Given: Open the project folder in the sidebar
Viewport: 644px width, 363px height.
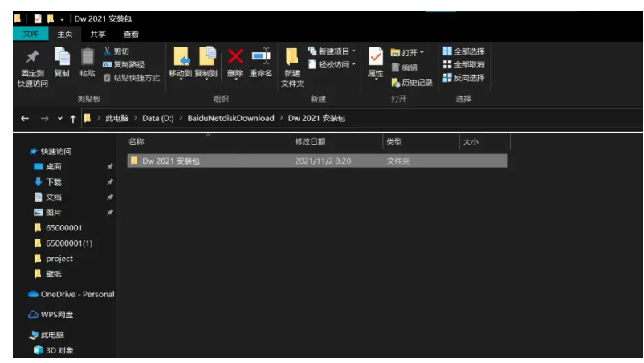Looking at the screenshot, I should [53, 259].
